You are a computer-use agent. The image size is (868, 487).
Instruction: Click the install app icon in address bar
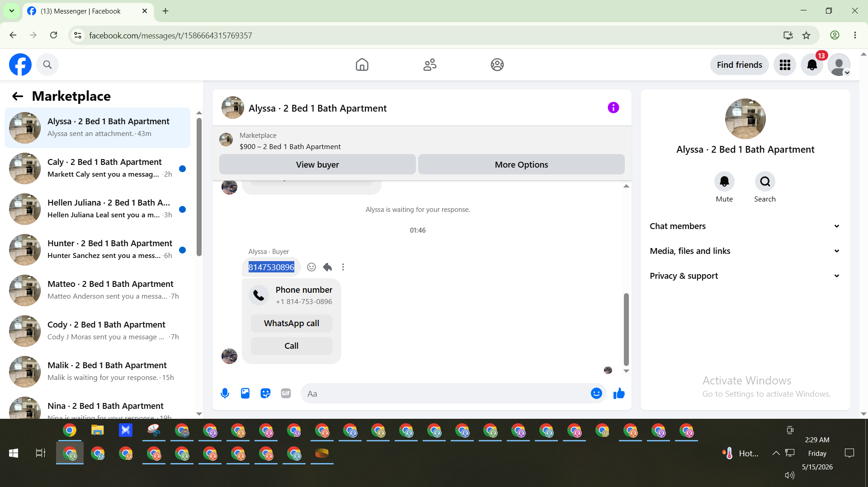(x=788, y=35)
